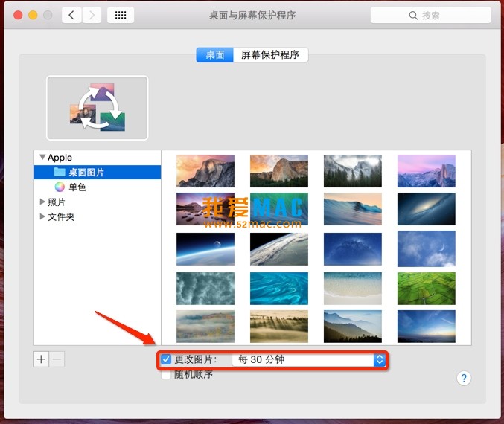This screenshot has width=504, height=424.
Task: Choose the blue Milky Way arc wallpaper
Action: pyautogui.click(x=353, y=249)
